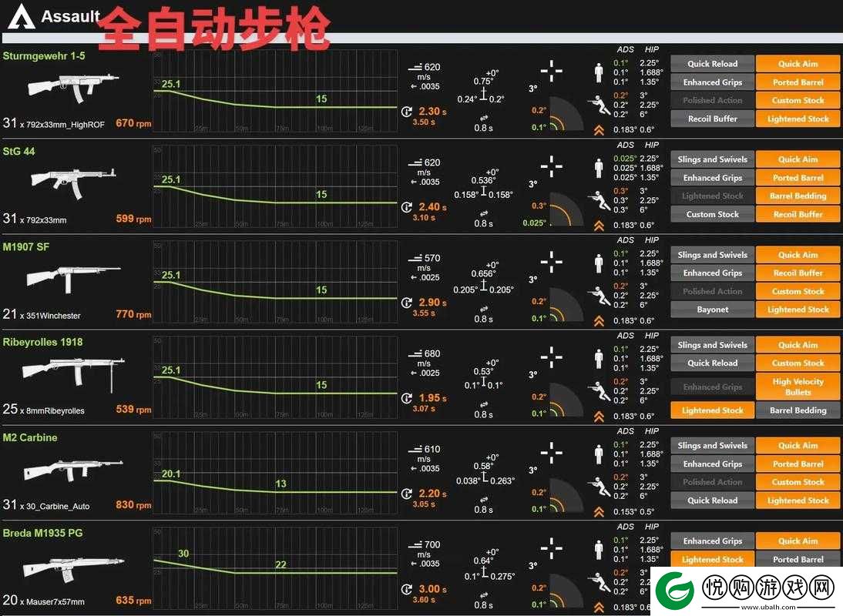Select Barrel Bedding in Ribeyrolles 1918 row
Viewport: 843px width, 616px height.
coord(798,410)
